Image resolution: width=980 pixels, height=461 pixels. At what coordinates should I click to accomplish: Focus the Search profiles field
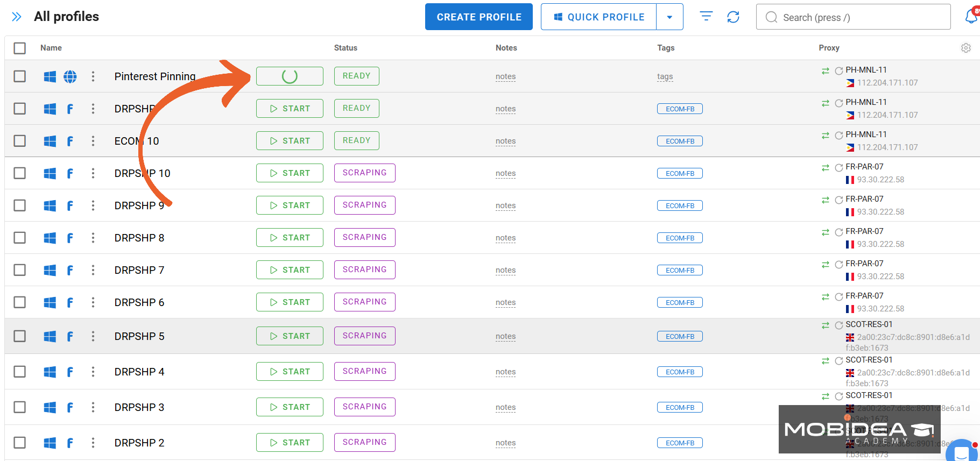coord(853,17)
